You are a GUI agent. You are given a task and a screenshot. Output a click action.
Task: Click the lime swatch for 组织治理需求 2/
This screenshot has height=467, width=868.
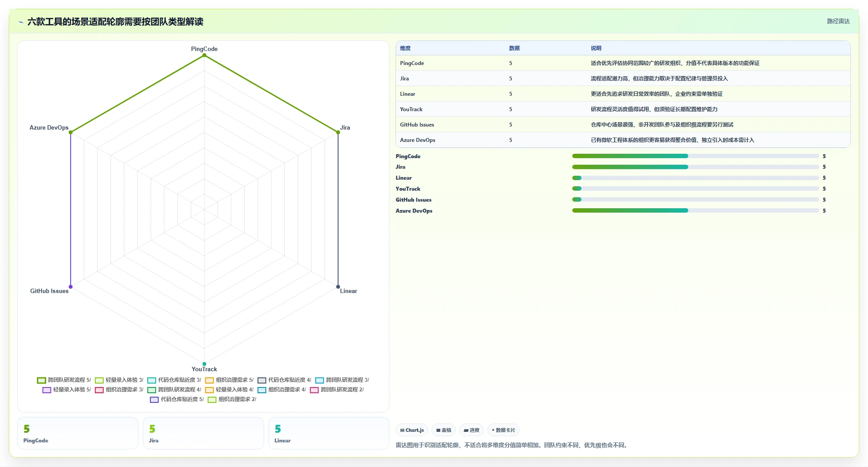pos(212,400)
